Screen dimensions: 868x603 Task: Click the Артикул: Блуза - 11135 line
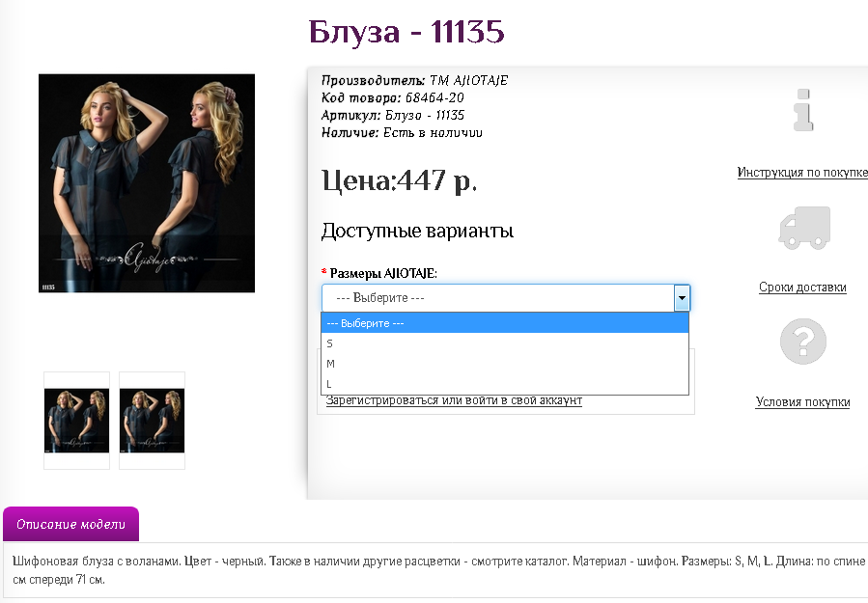(x=392, y=115)
